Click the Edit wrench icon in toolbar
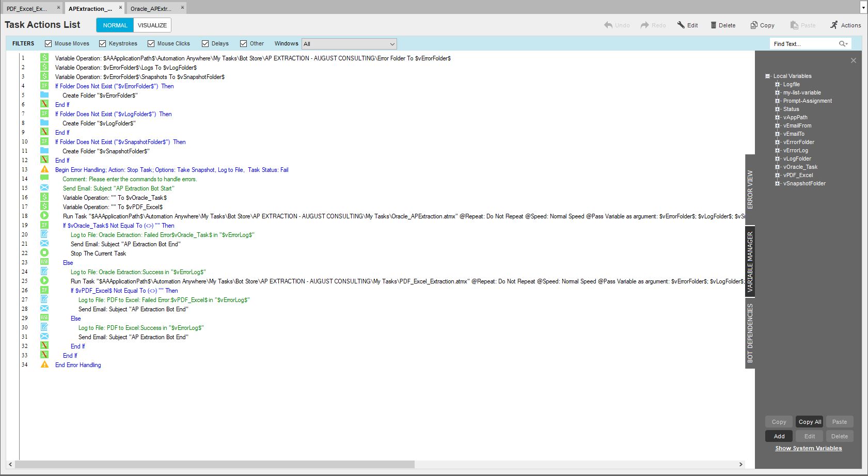Image resolution: width=868 pixels, height=476 pixels. [x=681, y=25]
